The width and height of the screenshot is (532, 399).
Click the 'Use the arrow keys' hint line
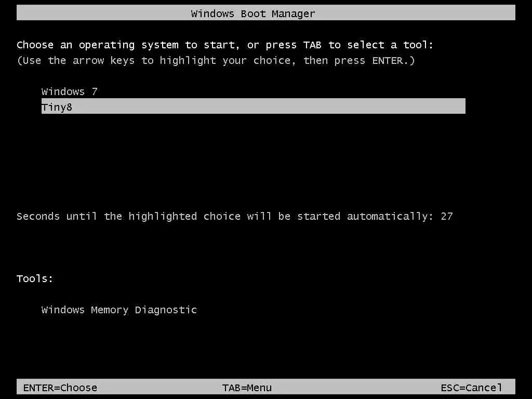[216, 61]
